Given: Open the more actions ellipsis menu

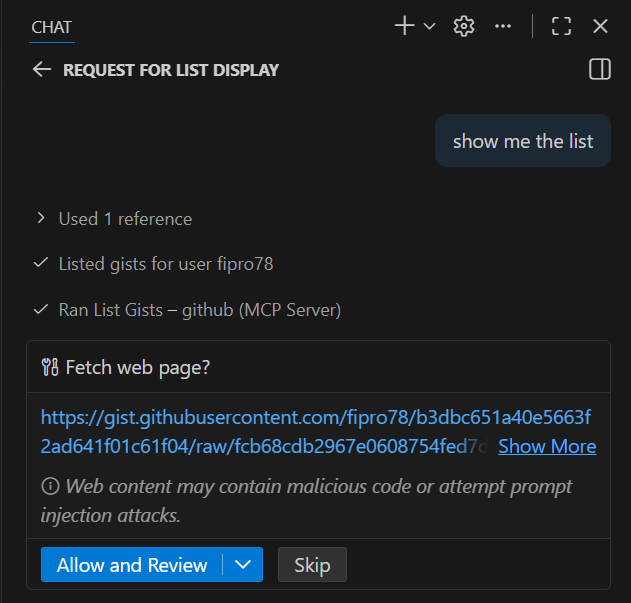Looking at the screenshot, I should pyautogui.click(x=503, y=26).
